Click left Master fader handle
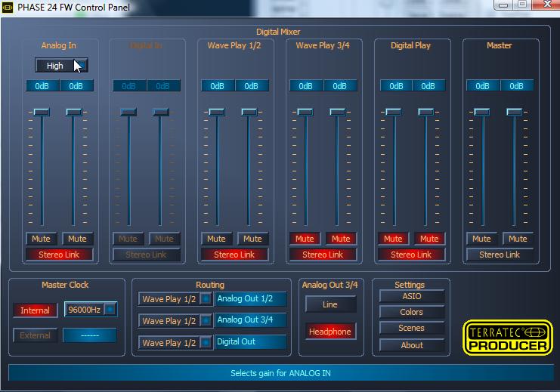 [482, 112]
